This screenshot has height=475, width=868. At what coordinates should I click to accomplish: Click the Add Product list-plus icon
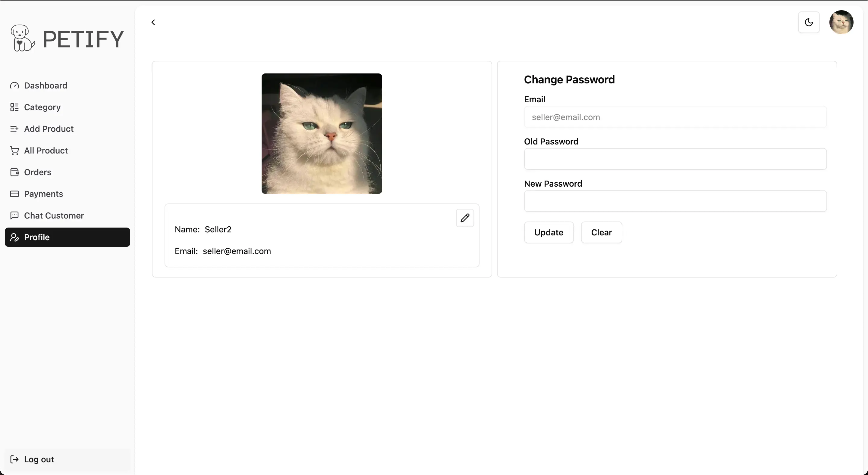(14, 129)
